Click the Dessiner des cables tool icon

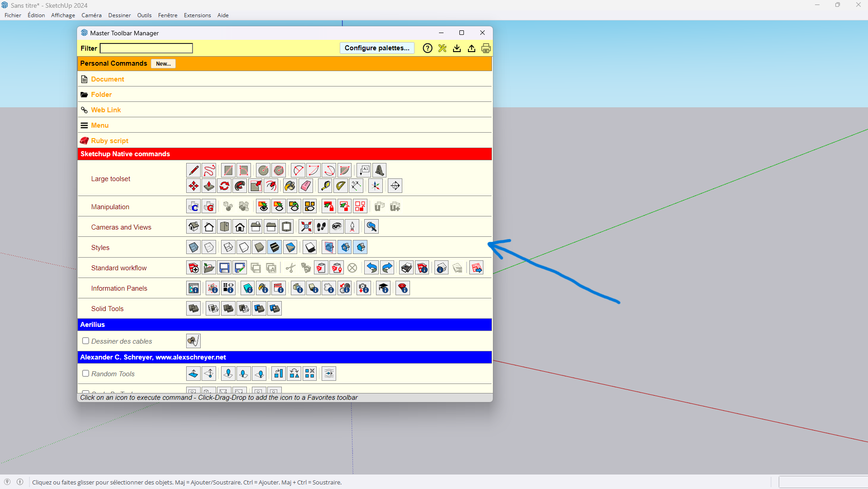click(x=193, y=341)
